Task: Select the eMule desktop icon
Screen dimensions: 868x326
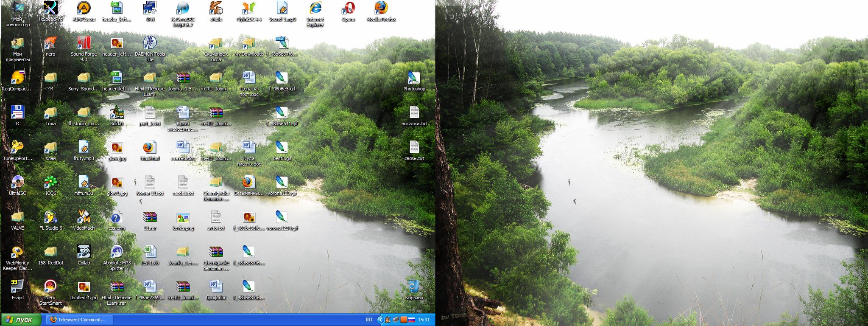Action: [x=216, y=8]
